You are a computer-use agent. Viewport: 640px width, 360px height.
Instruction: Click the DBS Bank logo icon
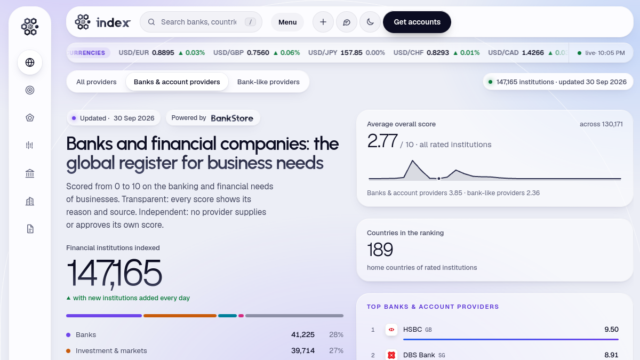(391, 355)
